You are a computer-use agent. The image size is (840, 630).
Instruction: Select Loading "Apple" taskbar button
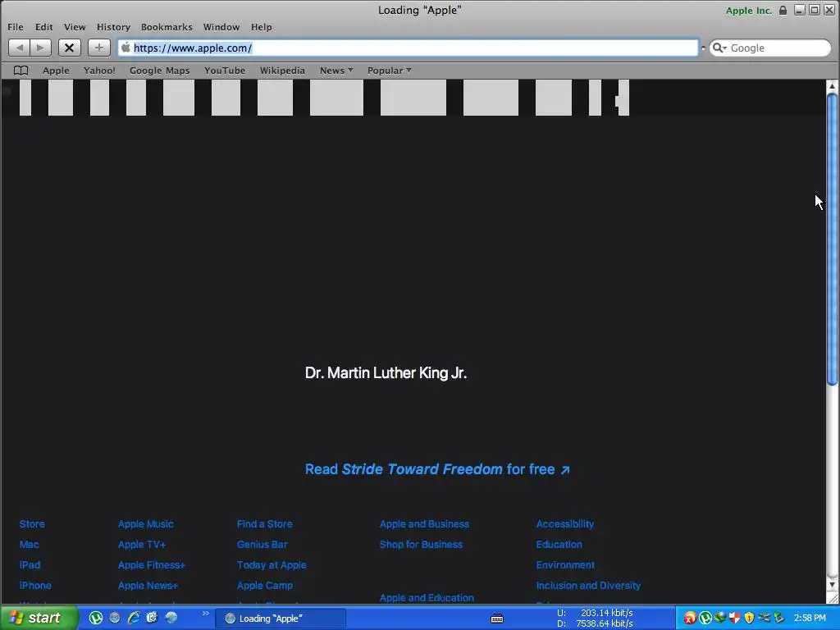[x=281, y=619]
